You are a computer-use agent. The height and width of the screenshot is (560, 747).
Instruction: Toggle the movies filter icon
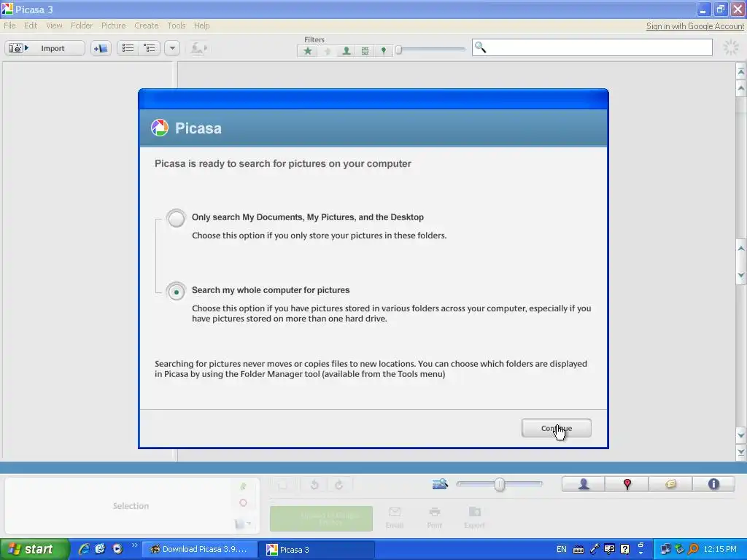(x=365, y=51)
